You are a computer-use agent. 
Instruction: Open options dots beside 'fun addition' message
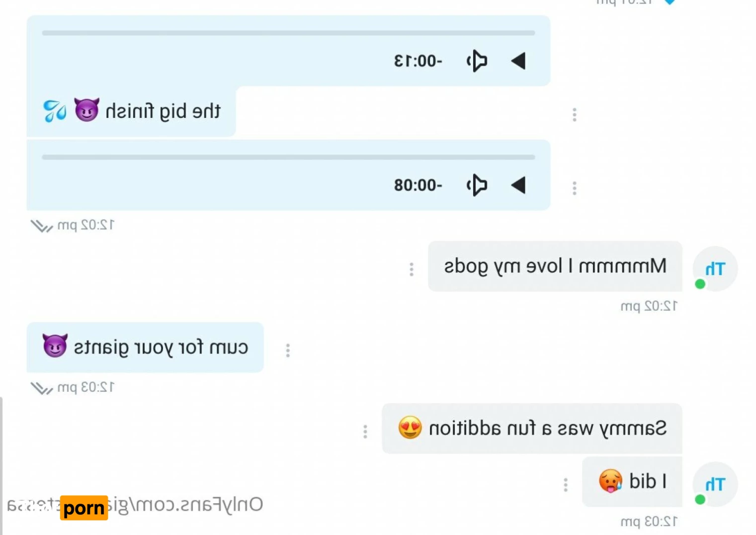point(365,432)
